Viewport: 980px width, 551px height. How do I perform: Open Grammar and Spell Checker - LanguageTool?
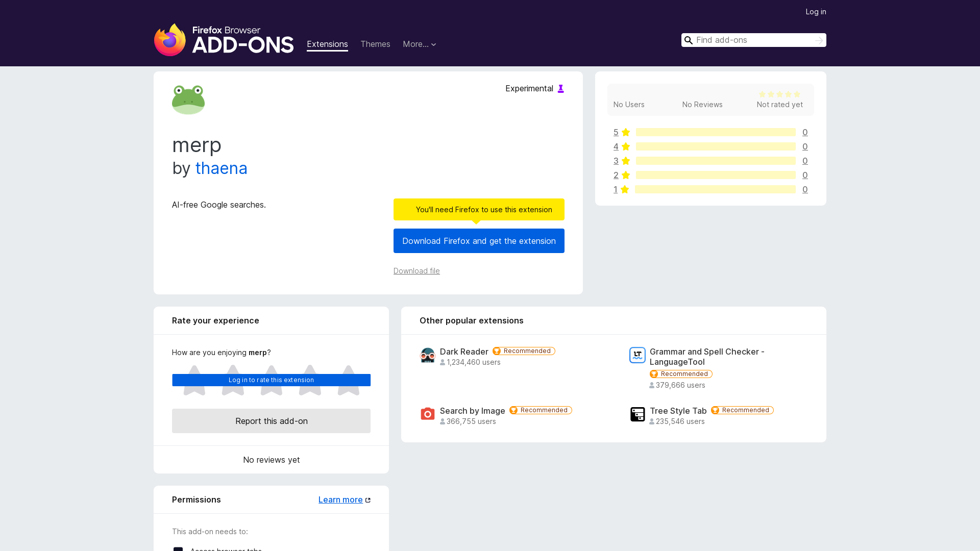pos(707,357)
